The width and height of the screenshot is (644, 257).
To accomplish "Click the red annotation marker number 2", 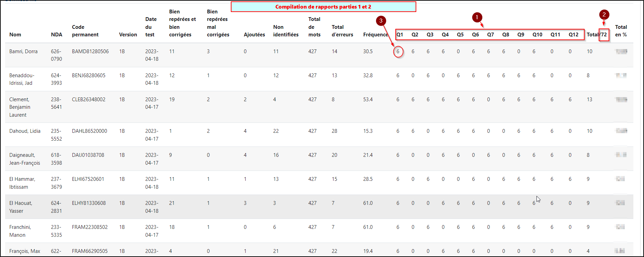I will [x=604, y=15].
